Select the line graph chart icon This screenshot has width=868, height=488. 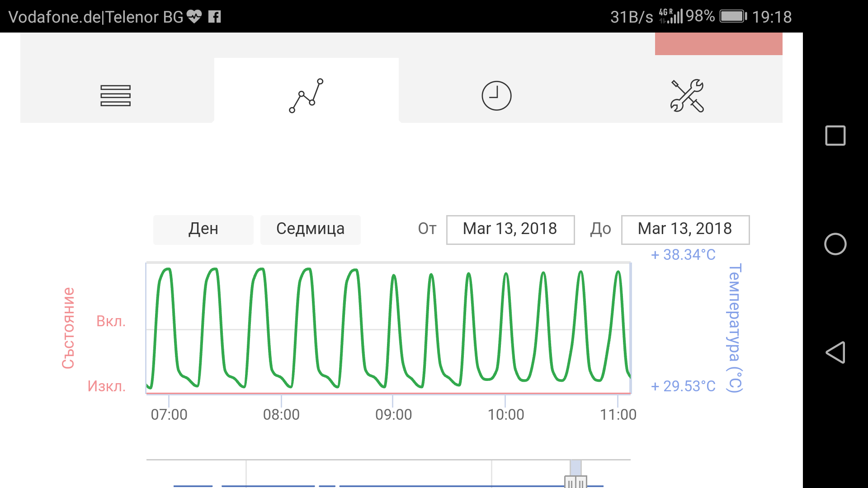pos(306,95)
